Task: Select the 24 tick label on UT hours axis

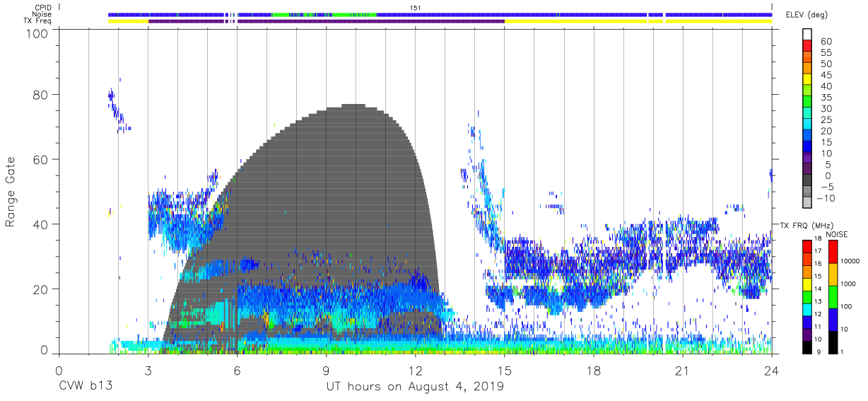Action: click(x=772, y=371)
